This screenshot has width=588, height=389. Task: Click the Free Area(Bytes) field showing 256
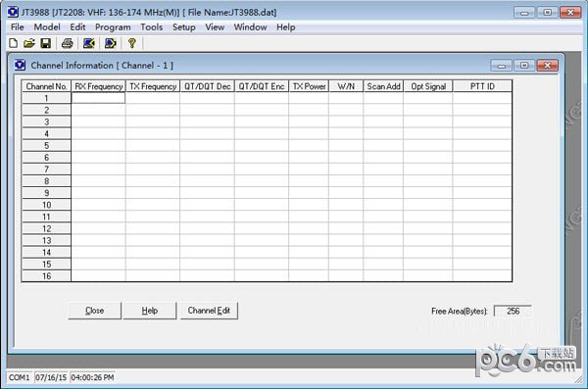point(513,311)
